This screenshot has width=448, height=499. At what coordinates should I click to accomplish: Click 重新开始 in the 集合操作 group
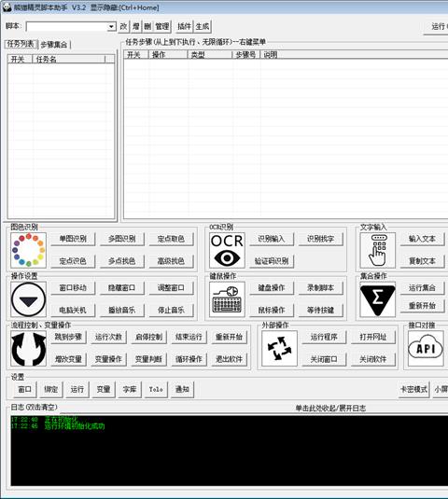[422, 306]
